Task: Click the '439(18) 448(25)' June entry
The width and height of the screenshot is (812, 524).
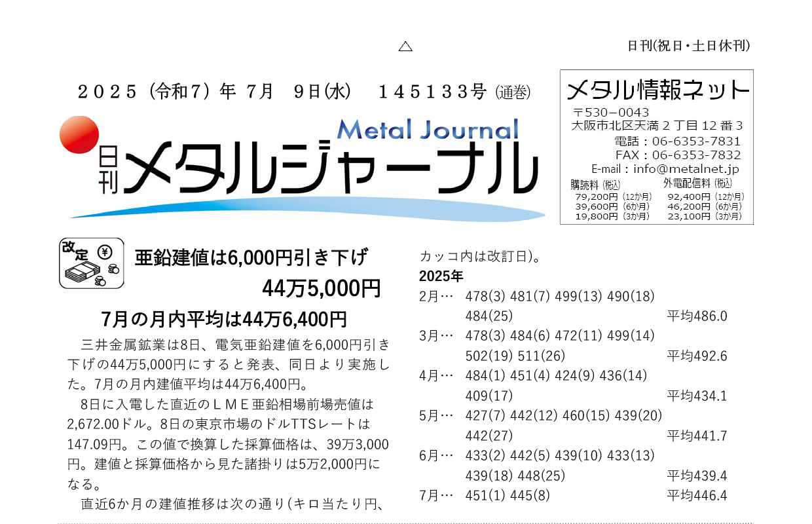Action: point(515,476)
